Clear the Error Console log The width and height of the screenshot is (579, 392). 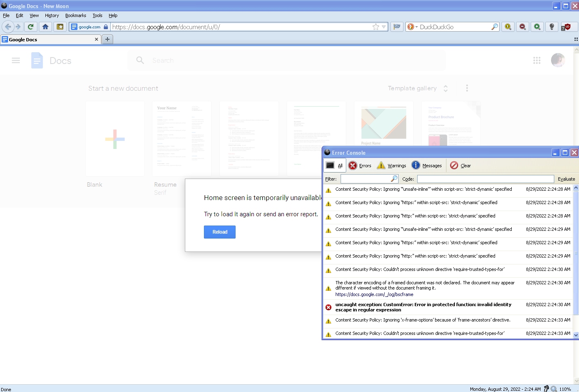[461, 165]
